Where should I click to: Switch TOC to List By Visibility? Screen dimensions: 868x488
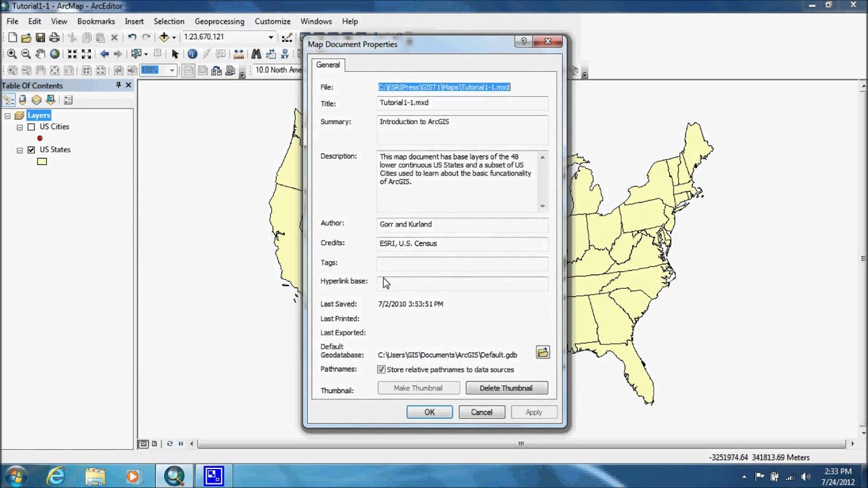(x=37, y=100)
